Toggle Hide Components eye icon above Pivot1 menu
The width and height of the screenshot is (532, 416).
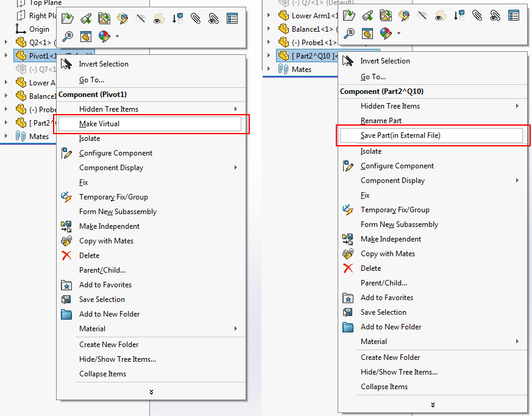point(141,18)
